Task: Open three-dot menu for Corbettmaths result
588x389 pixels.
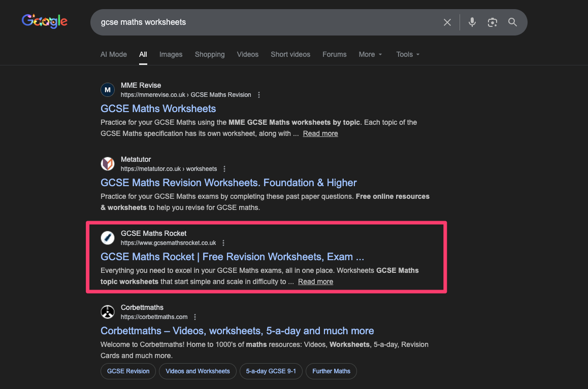Action: 195,317
